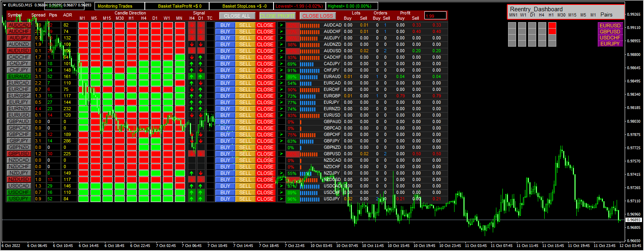Click the H4 green up-arrow signal for EURJPY
This screenshot has width=644, height=251.
coord(192,102)
